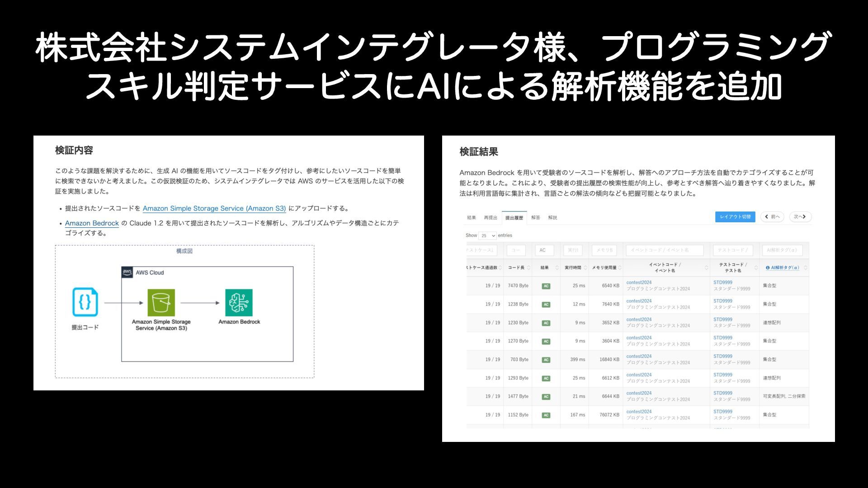
Task: Click the Amazon Bedrock service icon
Action: pos(239,303)
